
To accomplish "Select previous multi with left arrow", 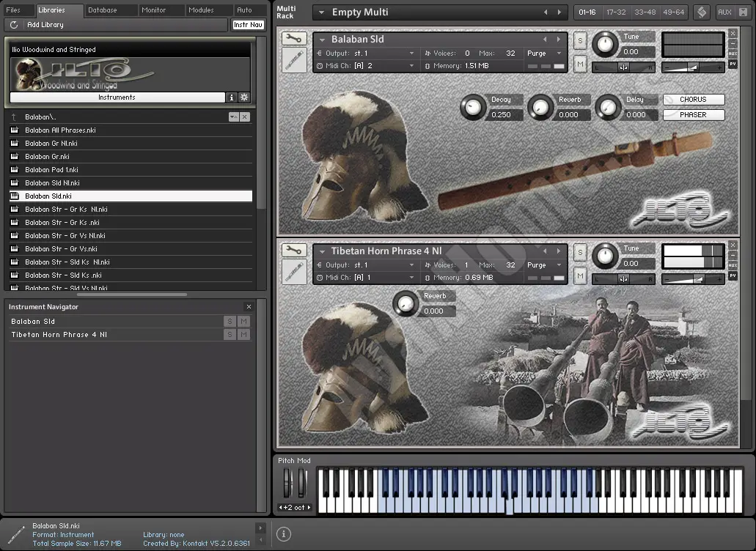I will [546, 12].
